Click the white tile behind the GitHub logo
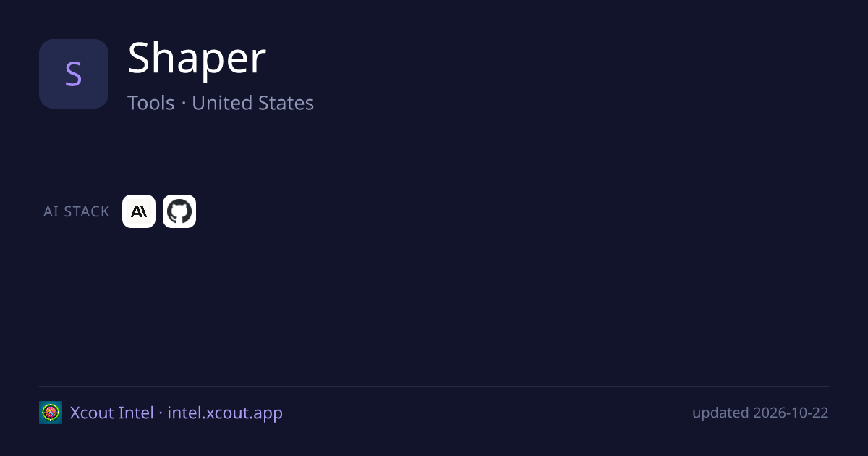The width and height of the screenshot is (868, 456). pos(179,211)
